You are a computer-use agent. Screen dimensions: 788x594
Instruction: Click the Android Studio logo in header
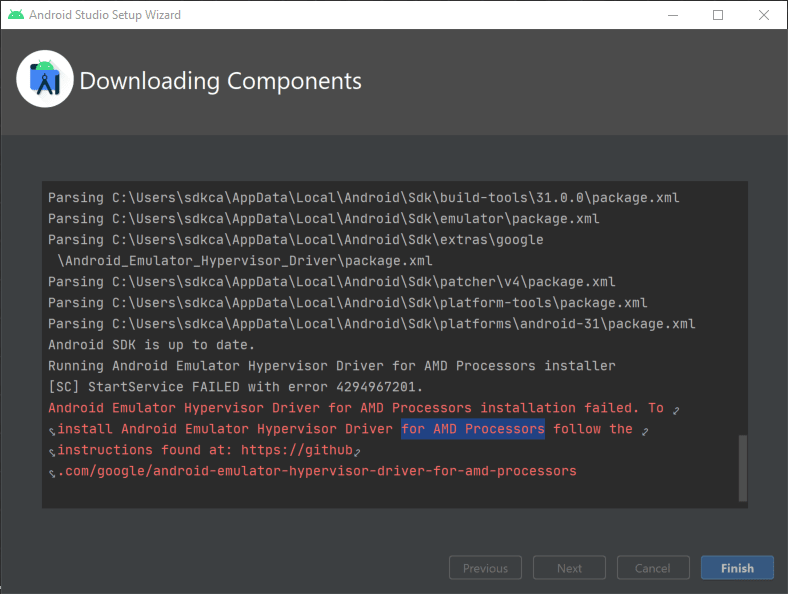pyautogui.click(x=45, y=79)
